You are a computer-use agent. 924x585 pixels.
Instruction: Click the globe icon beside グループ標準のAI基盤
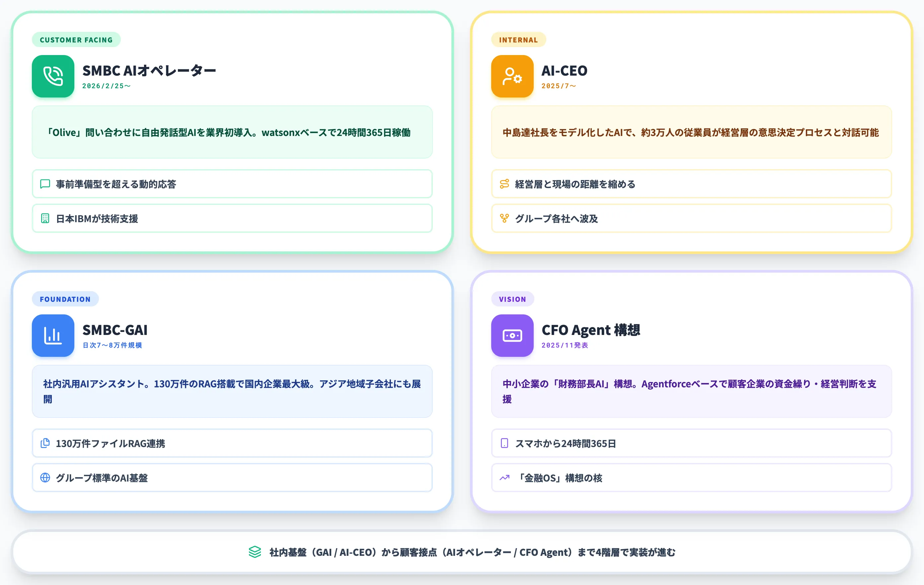(45, 478)
